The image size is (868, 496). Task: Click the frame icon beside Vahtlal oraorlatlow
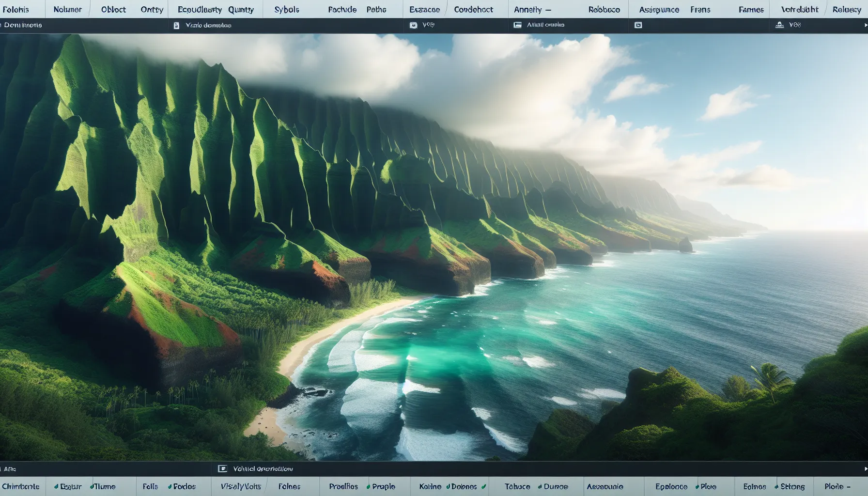(222, 468)
